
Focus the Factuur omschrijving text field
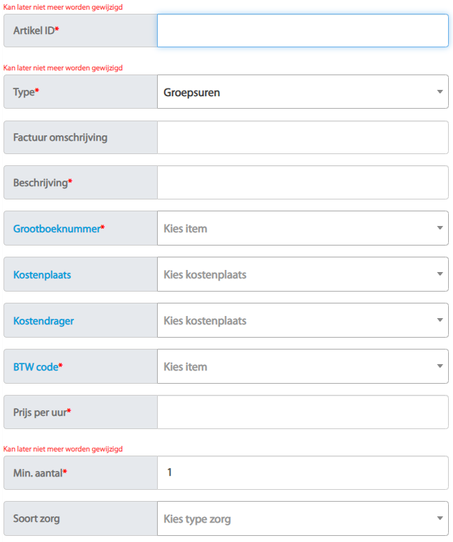tap(303, 137)
